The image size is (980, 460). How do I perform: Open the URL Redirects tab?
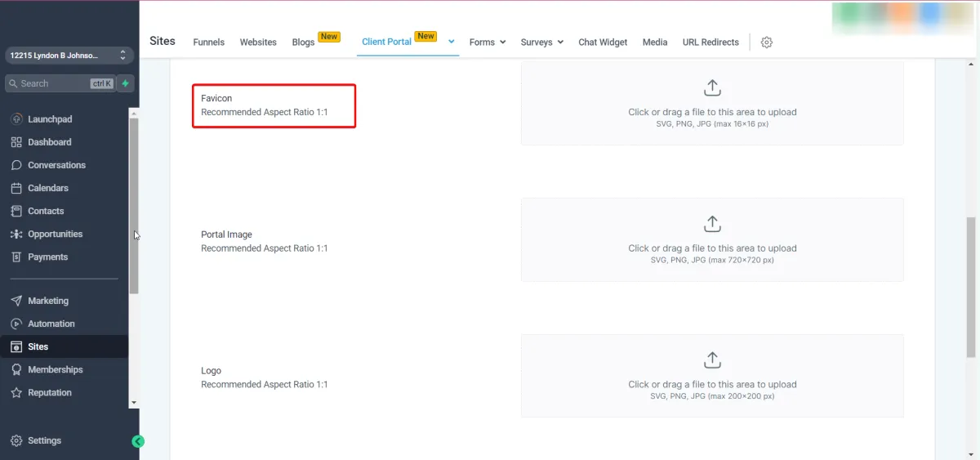point(710,42)
